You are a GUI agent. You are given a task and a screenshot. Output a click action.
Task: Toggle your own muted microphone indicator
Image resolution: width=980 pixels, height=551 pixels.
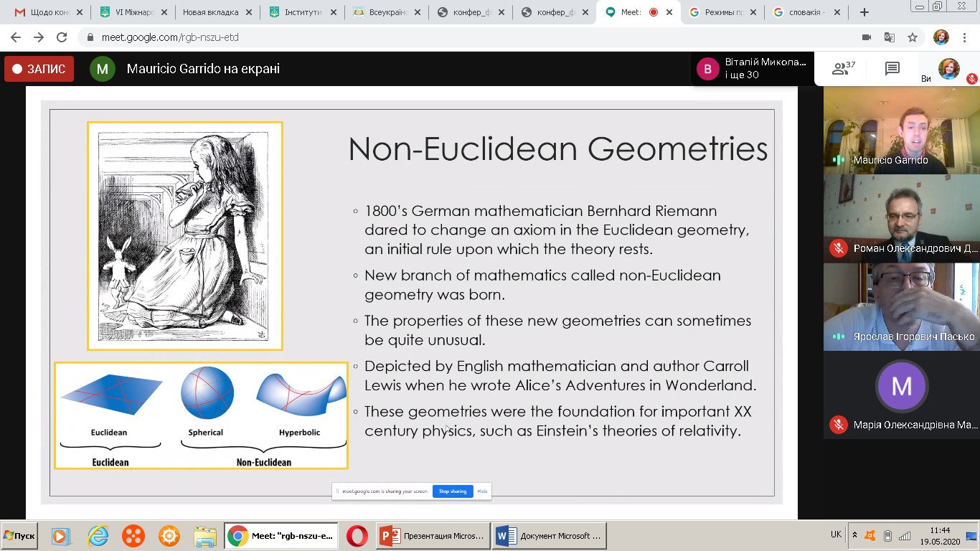point(971,79)
